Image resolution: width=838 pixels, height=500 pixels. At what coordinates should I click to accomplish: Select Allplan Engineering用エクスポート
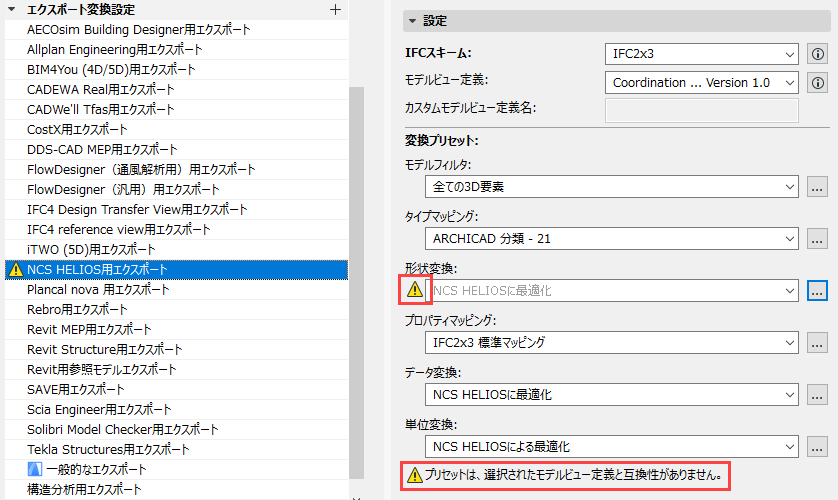coord(176,50)
